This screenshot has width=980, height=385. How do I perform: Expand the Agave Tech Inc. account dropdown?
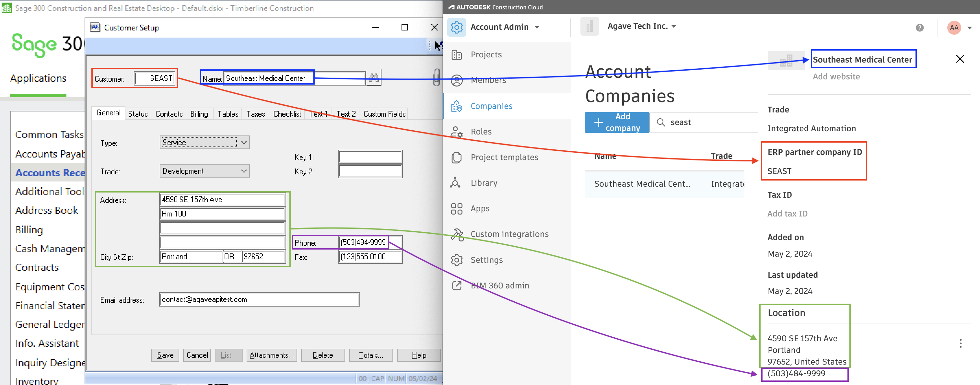pyautogui.click(x=673, y=26)
